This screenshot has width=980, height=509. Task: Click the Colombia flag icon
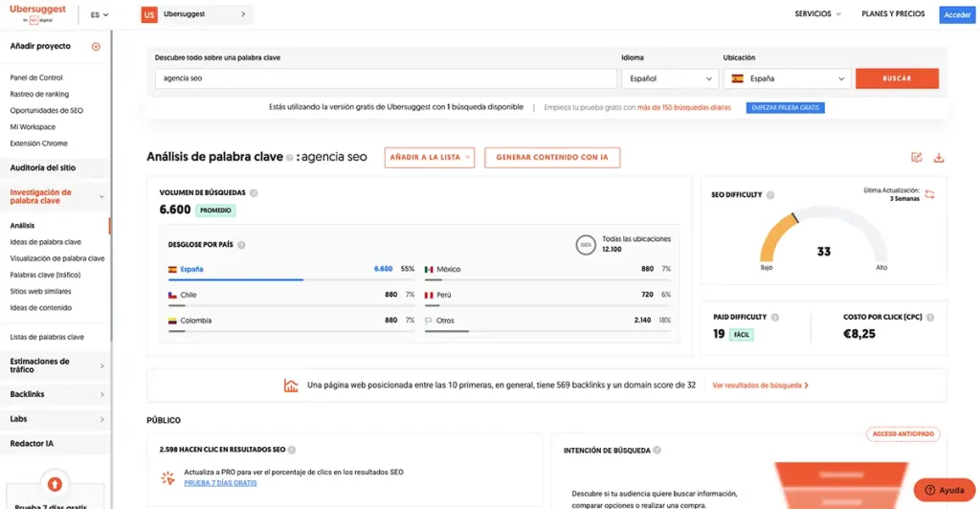coord(172,321)
